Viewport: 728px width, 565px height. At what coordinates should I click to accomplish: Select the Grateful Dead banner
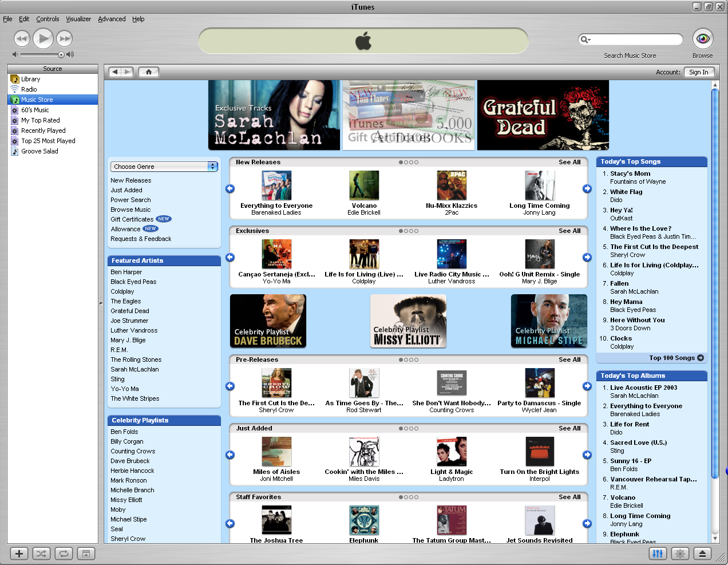(543, 115)
